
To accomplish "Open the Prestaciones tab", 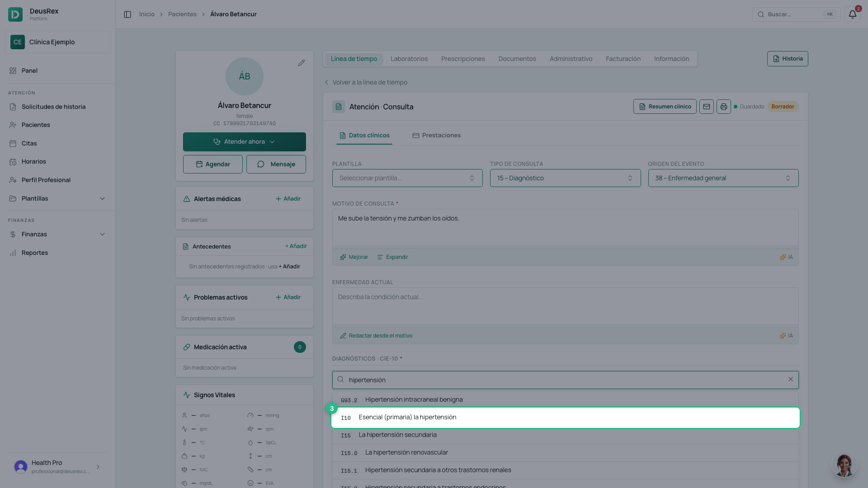I will [437, 136].
